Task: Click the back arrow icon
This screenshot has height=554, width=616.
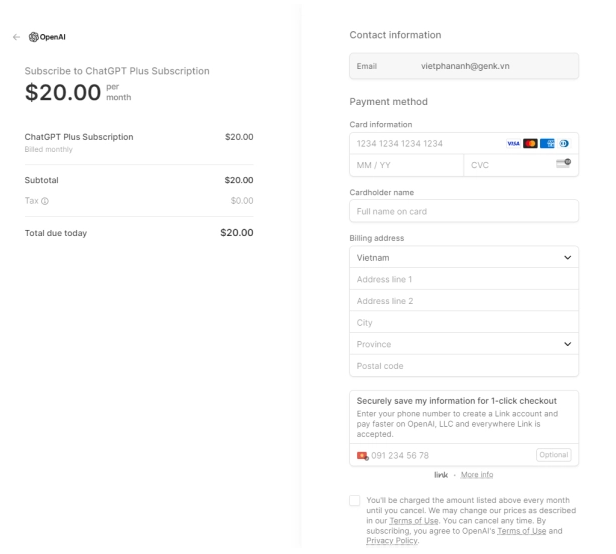Action: click(16, 37)
